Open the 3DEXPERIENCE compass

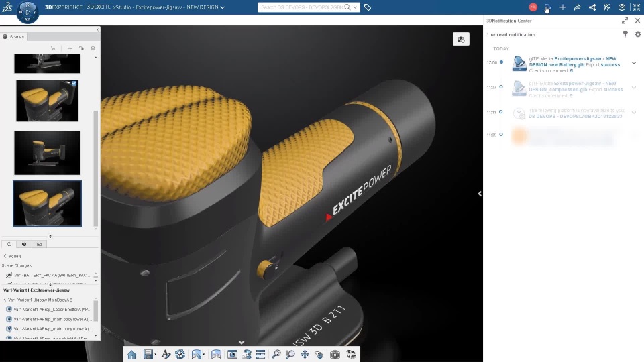point(28,12)
